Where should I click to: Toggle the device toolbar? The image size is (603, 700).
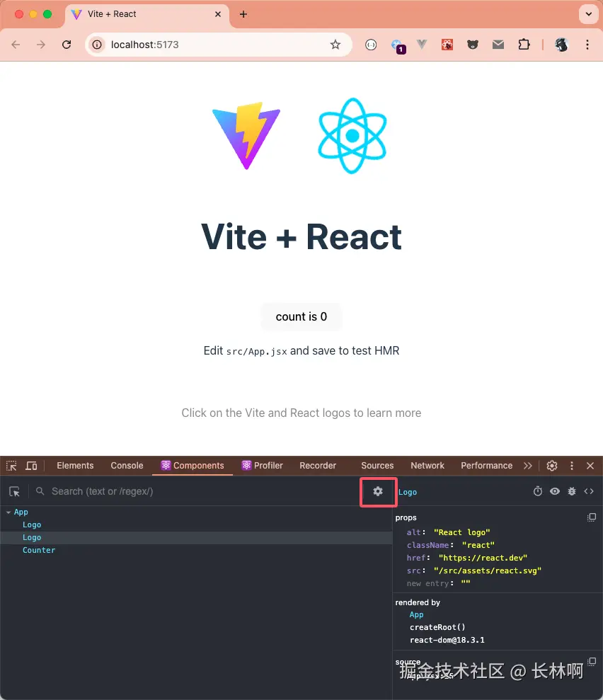31,466
